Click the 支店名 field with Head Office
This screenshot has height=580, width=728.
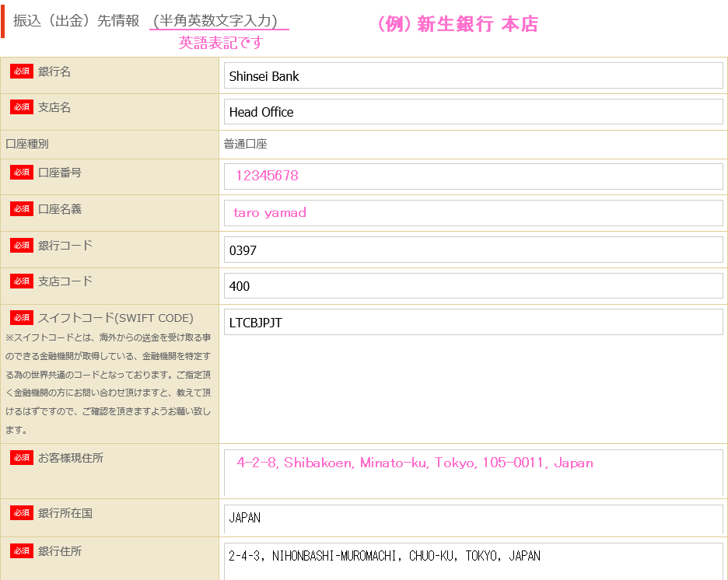click(x=473, y=112)
